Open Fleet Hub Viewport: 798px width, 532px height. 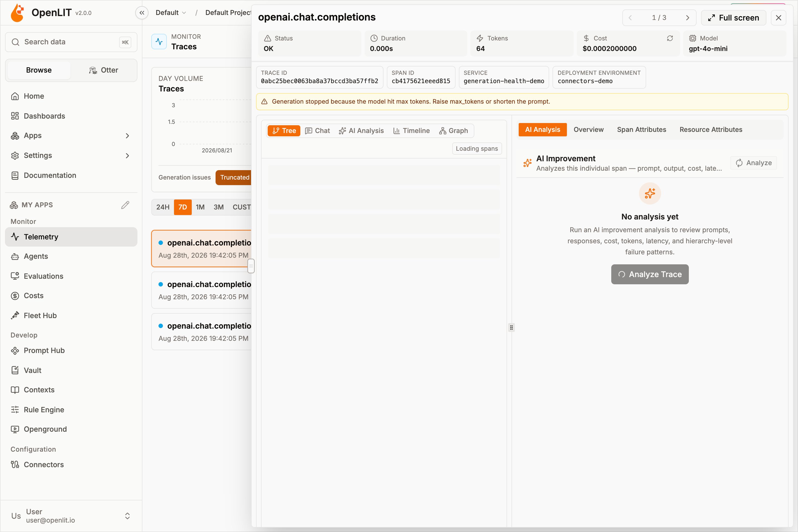(71, 316)
